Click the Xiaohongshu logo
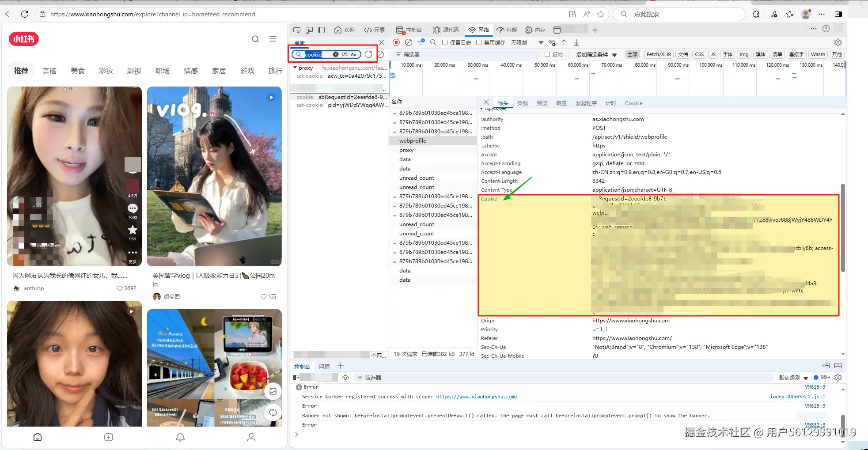Screen dimensions: 868x450 (24, 39)
